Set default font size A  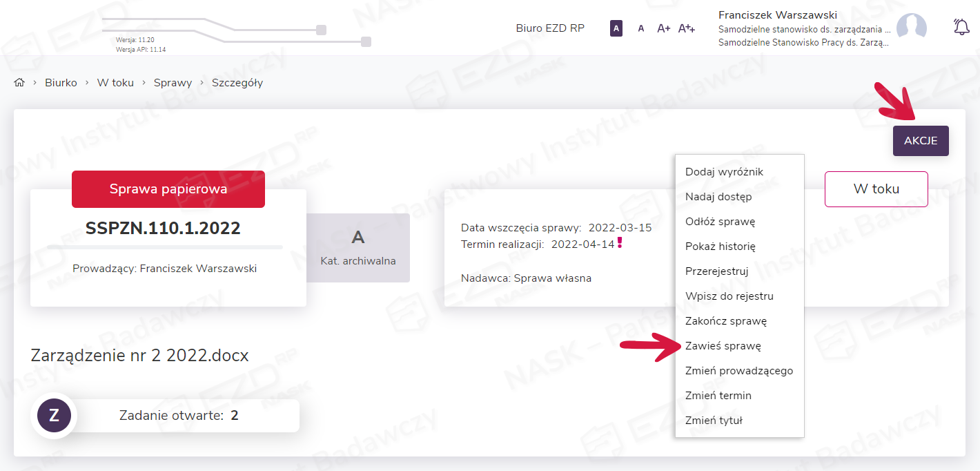point(641,28)
